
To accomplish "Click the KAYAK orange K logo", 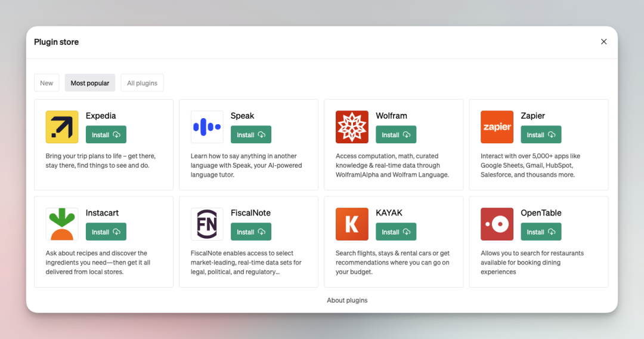I will 352,224.
